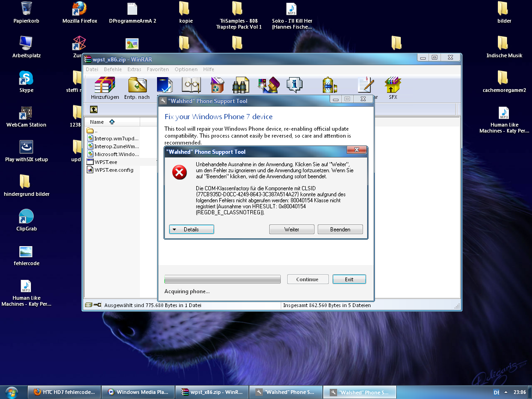Select the WebCam Station desktop shortcut
The height and width of the screenshot is (399, 532).
26,116
